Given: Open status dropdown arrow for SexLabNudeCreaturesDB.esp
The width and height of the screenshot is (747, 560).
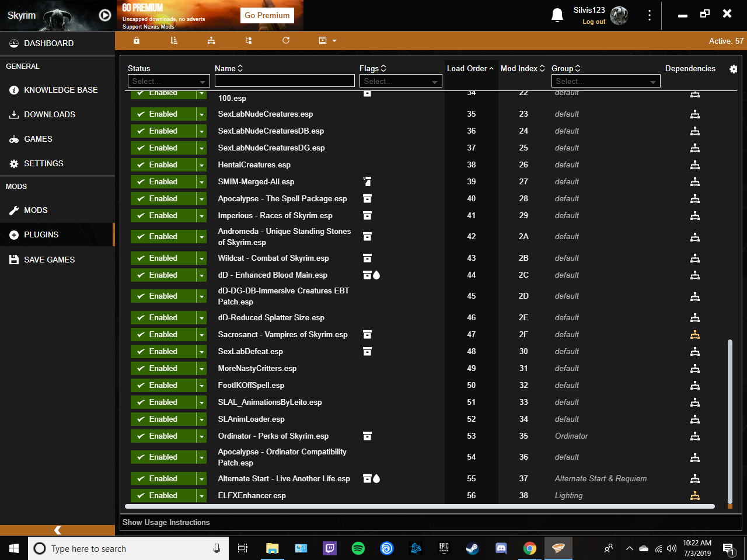Looking at the screenshot, I should click(x=201, y=131).
